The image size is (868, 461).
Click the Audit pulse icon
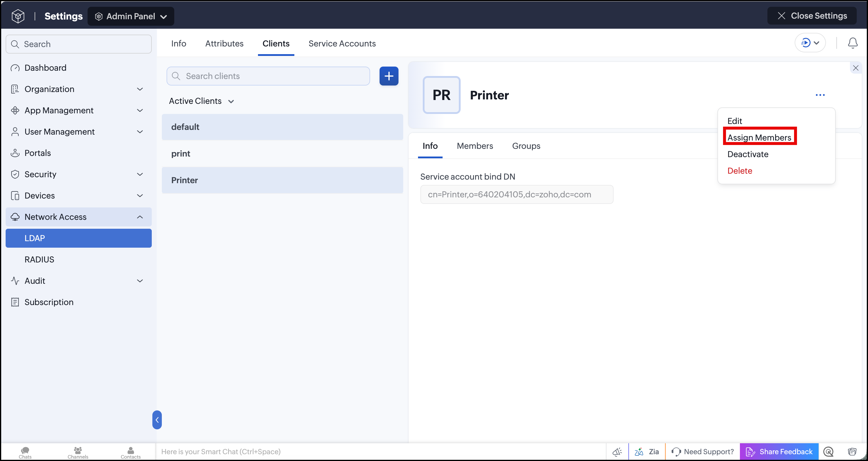[15, 281]
